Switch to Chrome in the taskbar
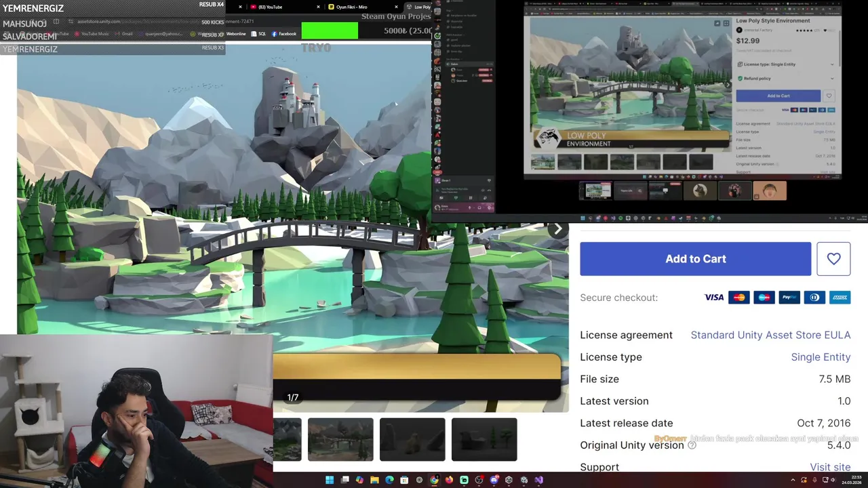The height and width of the screenshot is (488, 868). coord(434,480)
